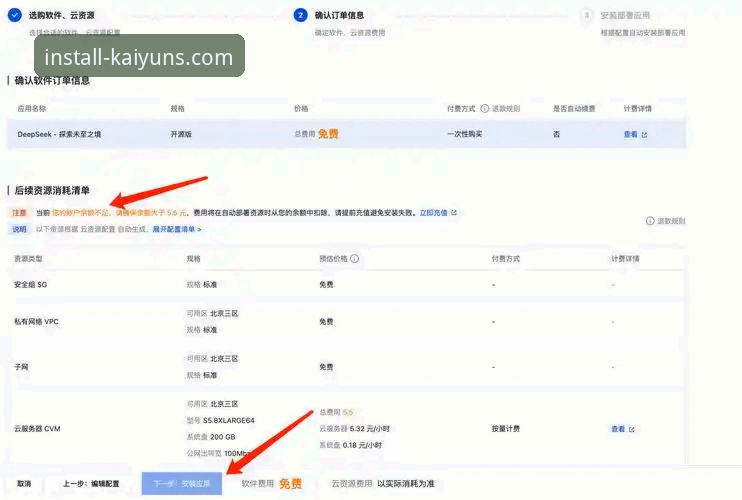Click 按量计费 payment method cell
This screenshot has height=500, width=742.
pyautogui.click(x=505, y=429)
